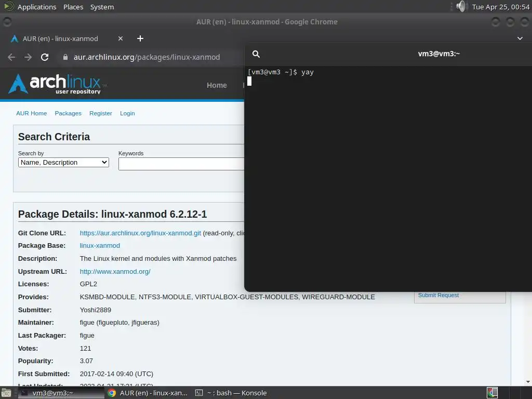Click the Chrome back arrow
The width and height of the screenshot is (532, 399).
11,57
